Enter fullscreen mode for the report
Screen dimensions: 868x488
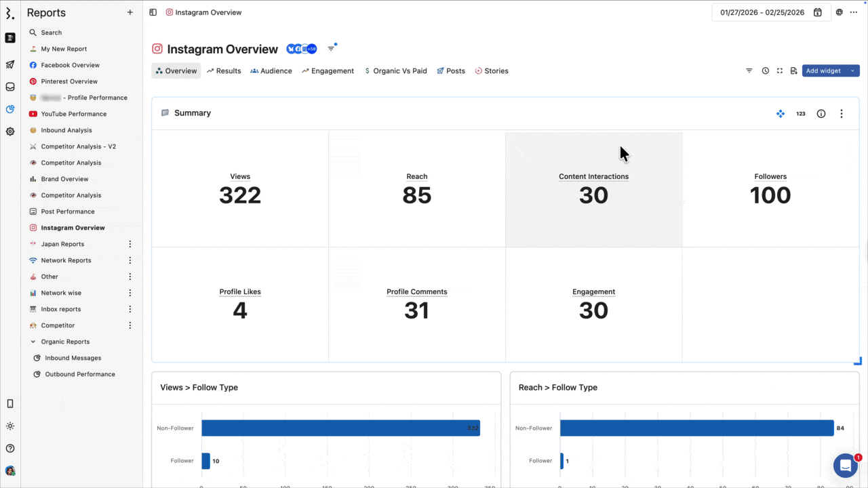click(x=780, y=71)
